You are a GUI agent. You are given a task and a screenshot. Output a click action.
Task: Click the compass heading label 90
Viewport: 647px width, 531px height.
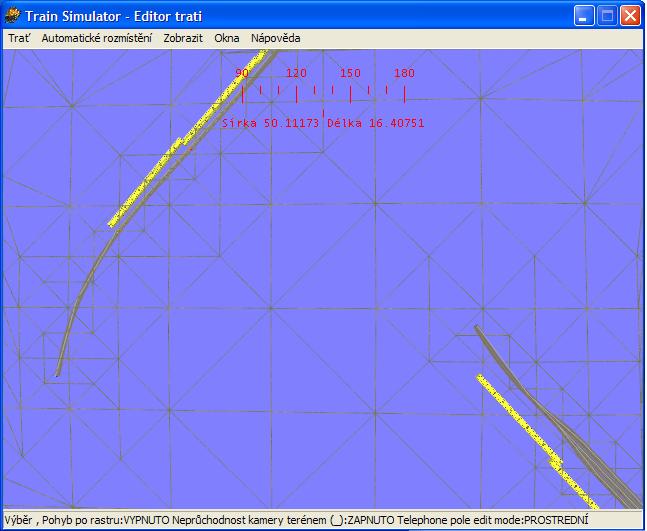point(242,73)
